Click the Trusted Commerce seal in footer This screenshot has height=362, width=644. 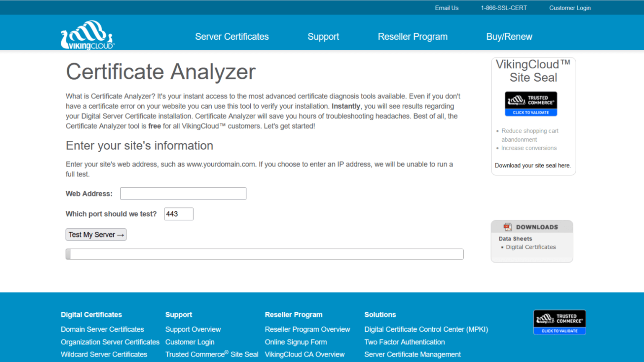(x=559, y=322)
